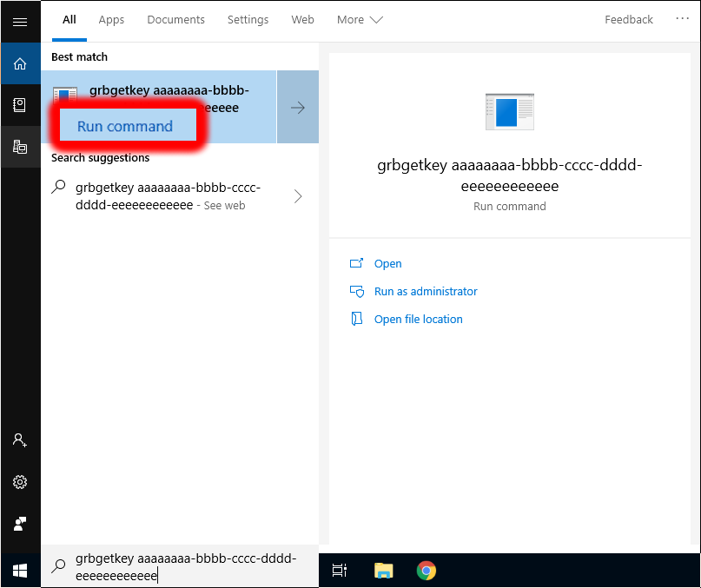Switch to the Documents tab
The height and width of the screenshot is (588, 701).
[176, 20]
